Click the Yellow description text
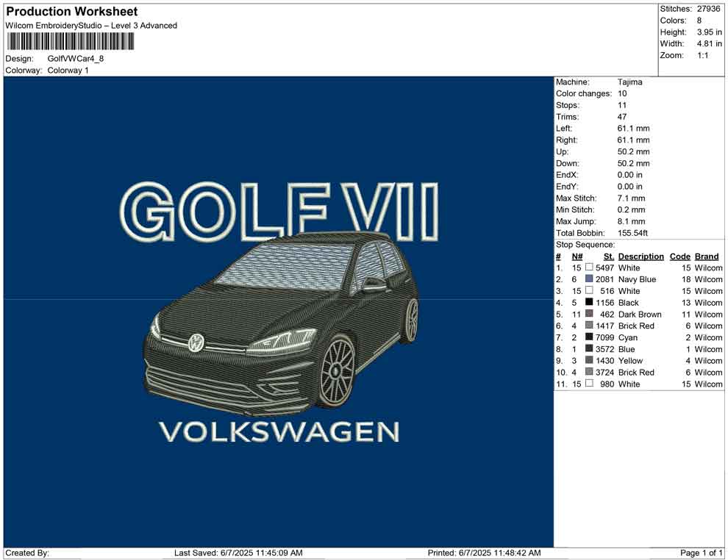728x560 pixels. (x=630, y=361)
